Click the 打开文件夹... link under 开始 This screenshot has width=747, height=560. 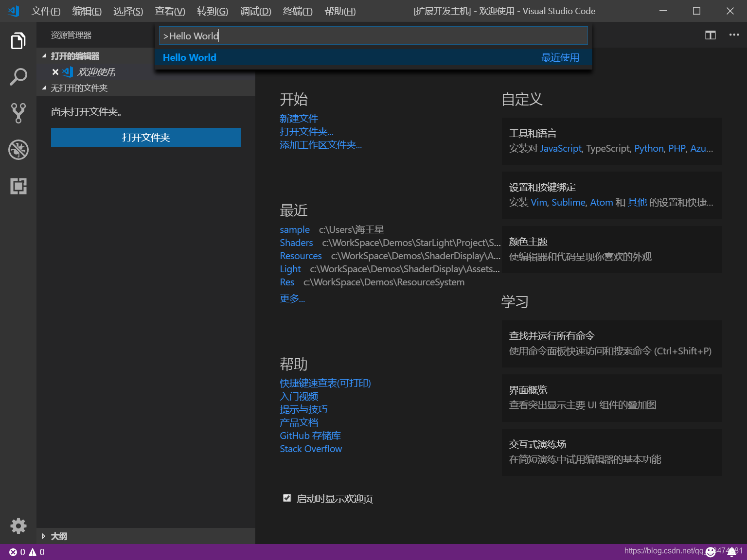pos(306,132)
